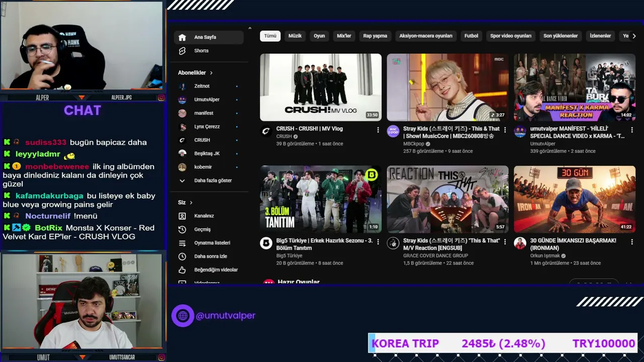Open options menu for M/V Reaction video
The width and height of the screenshot is (644, 362).
(x=505, y=242)
